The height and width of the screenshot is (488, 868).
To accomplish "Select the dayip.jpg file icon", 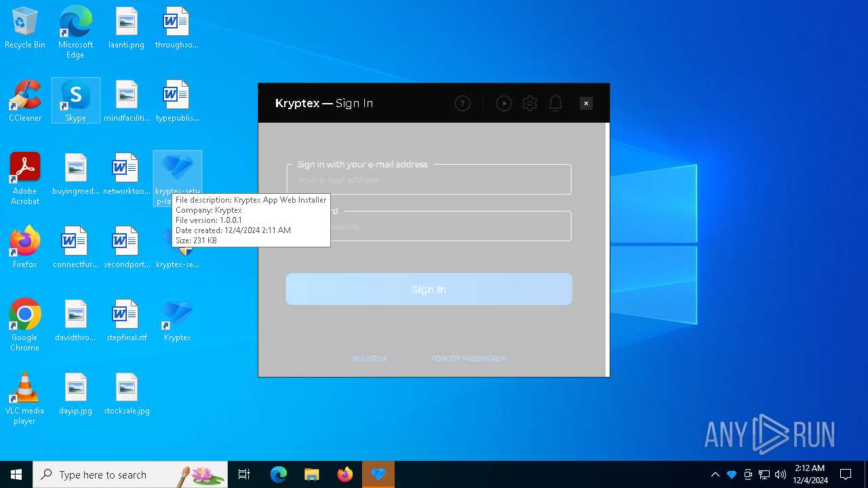I will [75, 394].
